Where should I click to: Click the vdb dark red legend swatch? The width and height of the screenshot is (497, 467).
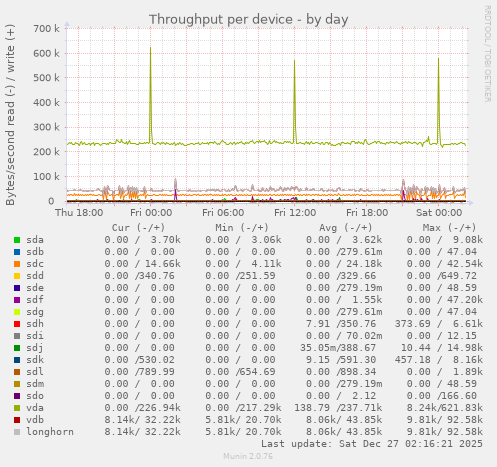[x=17, y=420]
